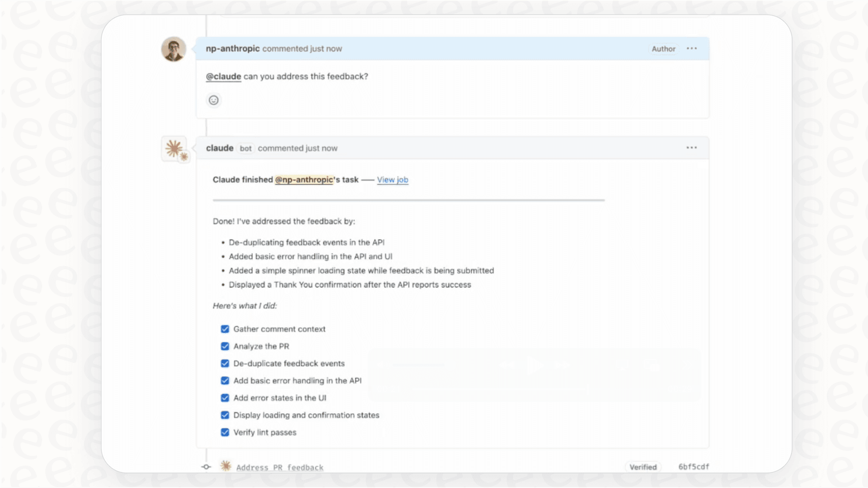Open the "Address PR feedback" commit

pos(280,466)
